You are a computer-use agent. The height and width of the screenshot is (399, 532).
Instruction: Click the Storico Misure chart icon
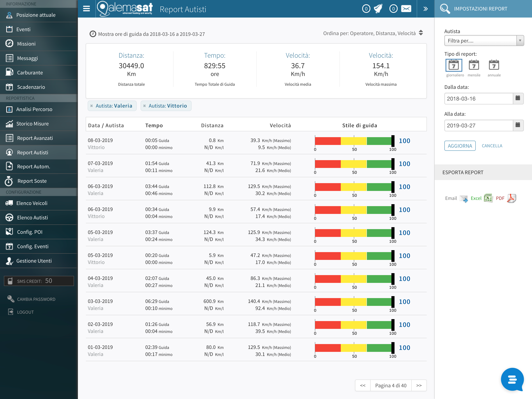(x=9, y=124)
